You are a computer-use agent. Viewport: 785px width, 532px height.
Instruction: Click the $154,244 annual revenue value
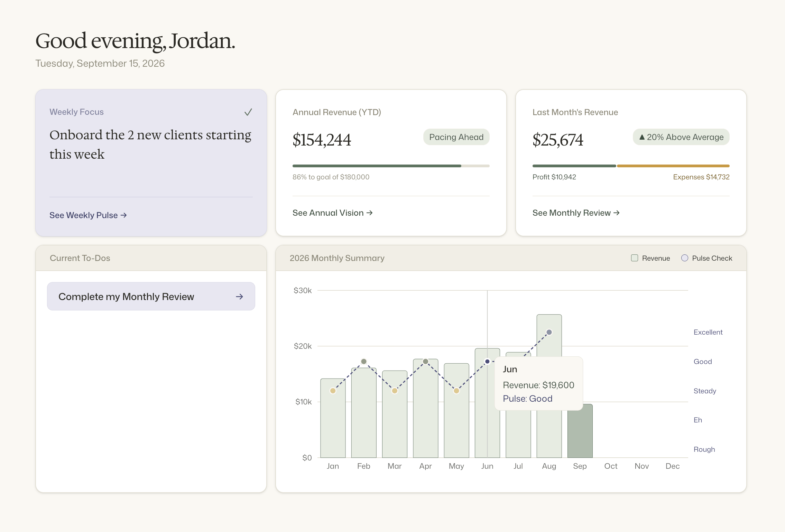pos(322,140)
